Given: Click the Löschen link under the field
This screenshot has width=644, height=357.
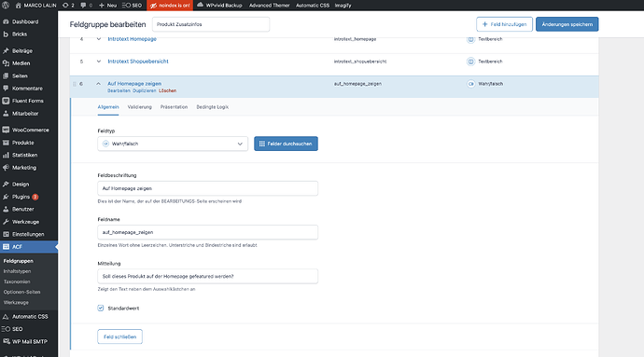Looking at the screenshot, I should [168, 90].
